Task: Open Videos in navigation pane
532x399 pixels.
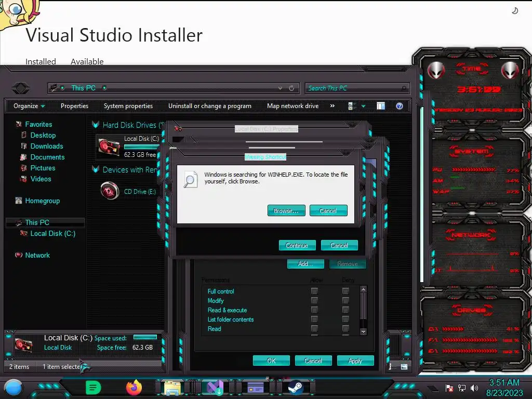Action: point(41,179)
